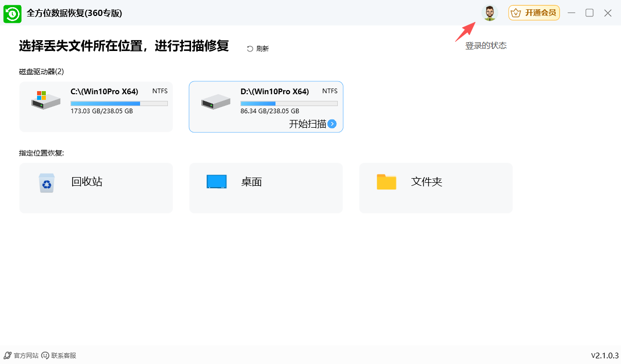Click the user avatar showing login status
621x364 pixels.
pos(489,13)
